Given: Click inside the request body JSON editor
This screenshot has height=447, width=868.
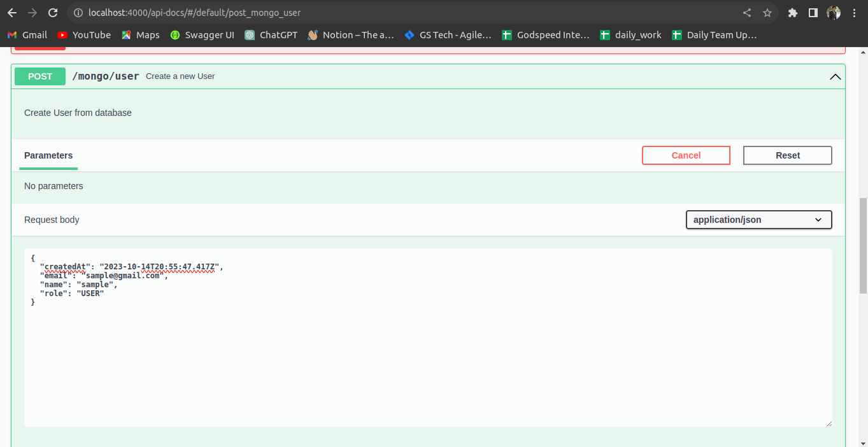Looking at the screenshot, I should 428,337.
